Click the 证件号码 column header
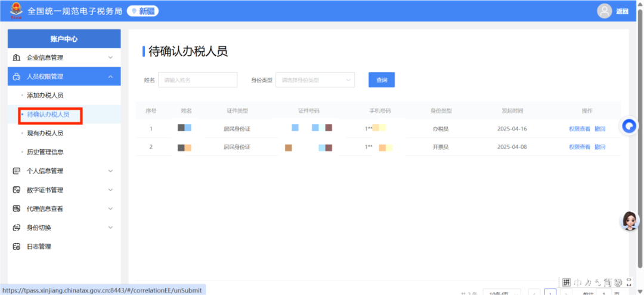644x295 pixels. pyautogui.click(x=308, y=110)
